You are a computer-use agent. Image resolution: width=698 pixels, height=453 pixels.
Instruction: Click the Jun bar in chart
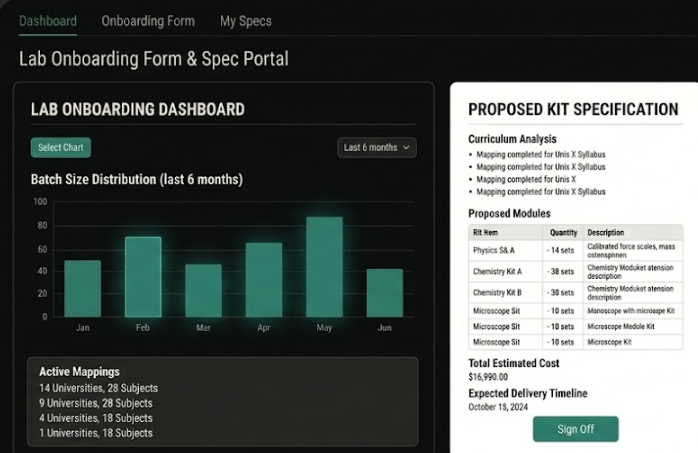[384, 292]
